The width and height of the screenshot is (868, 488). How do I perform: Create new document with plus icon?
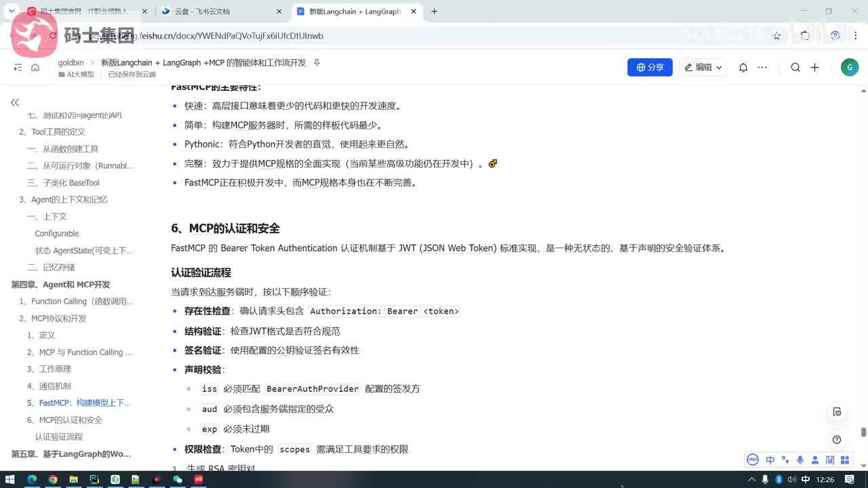814,67
